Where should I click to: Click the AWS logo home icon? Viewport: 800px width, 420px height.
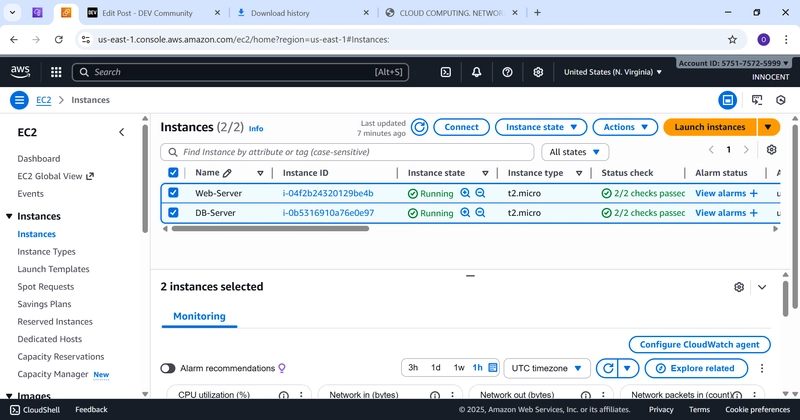(20, 72)
